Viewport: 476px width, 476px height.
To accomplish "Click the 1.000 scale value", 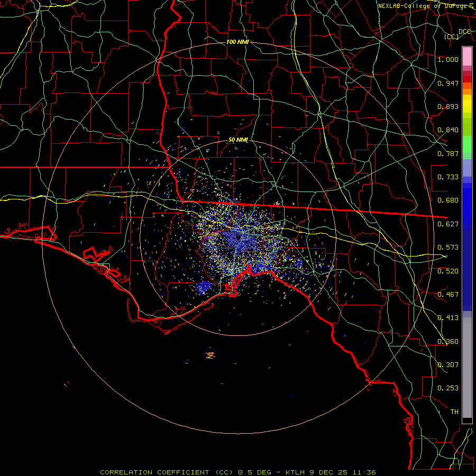I will pos(448,59).
